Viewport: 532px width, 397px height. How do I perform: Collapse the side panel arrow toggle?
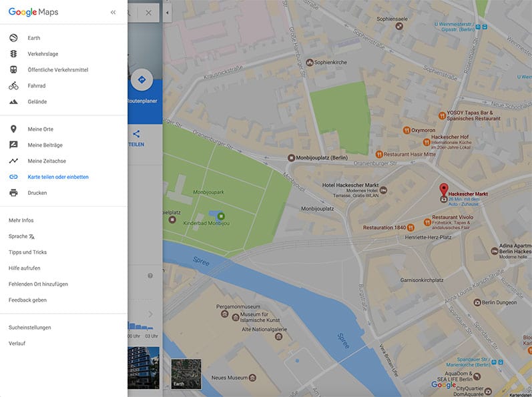click(167, 13)
